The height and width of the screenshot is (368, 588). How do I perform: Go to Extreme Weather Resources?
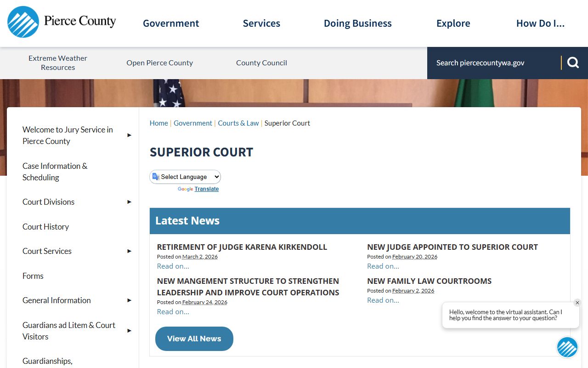[58, 63]
